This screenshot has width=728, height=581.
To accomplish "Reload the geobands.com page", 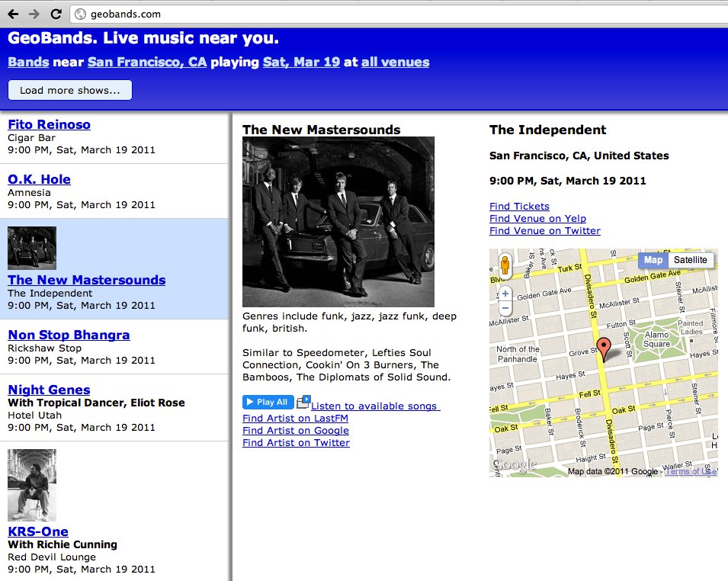I will [56, 14].
